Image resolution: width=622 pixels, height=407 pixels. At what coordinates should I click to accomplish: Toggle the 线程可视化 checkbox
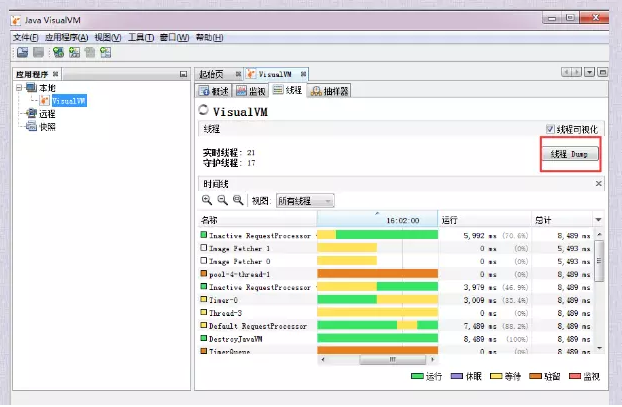(x=550, y=129)
